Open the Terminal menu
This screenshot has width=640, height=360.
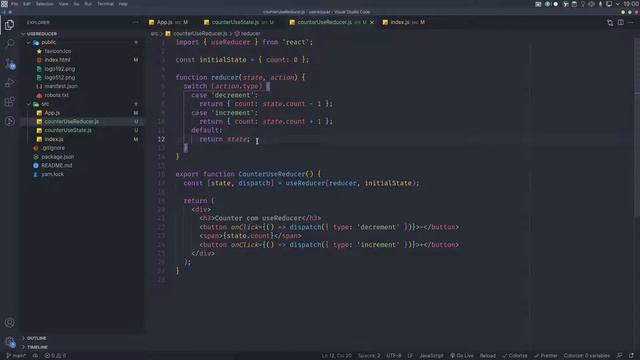point(105,4)
